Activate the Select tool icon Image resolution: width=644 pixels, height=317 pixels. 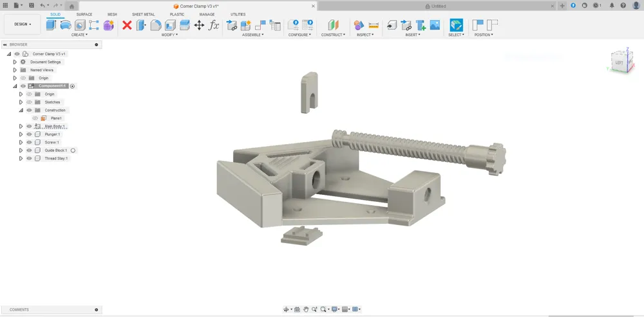(x=457, y=25)
